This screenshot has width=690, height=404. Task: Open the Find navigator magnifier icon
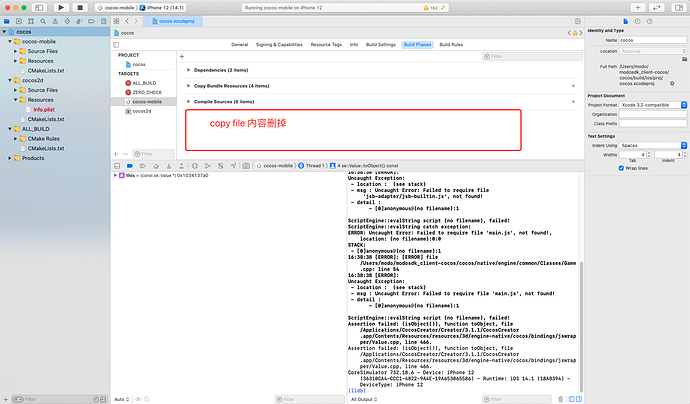tap(43, 21)
